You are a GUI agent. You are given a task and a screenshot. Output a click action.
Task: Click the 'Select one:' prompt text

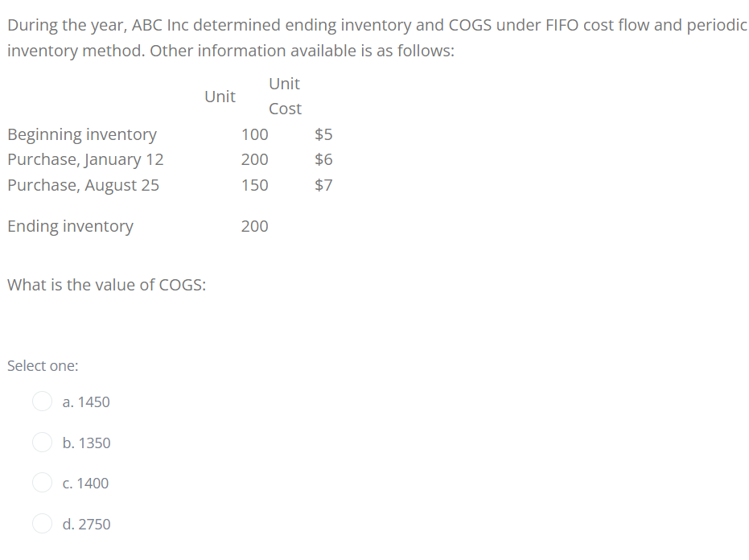(x=42, y=365)
